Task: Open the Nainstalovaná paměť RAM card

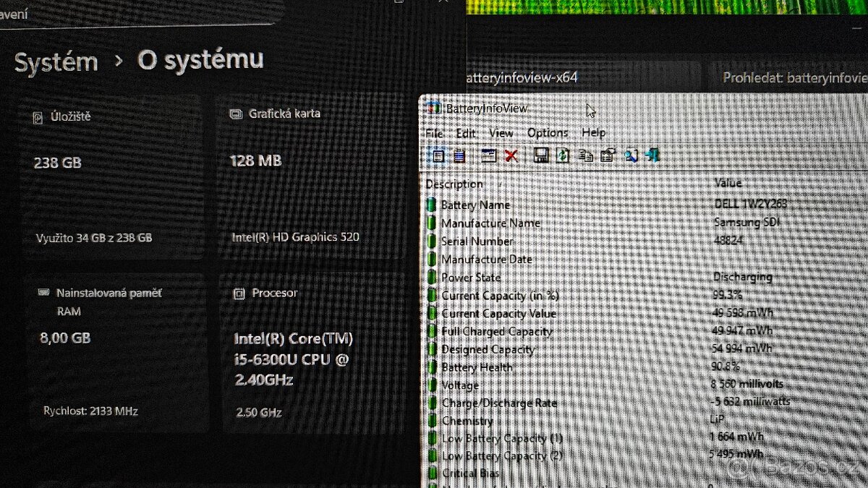Action: tap(117, 353)
